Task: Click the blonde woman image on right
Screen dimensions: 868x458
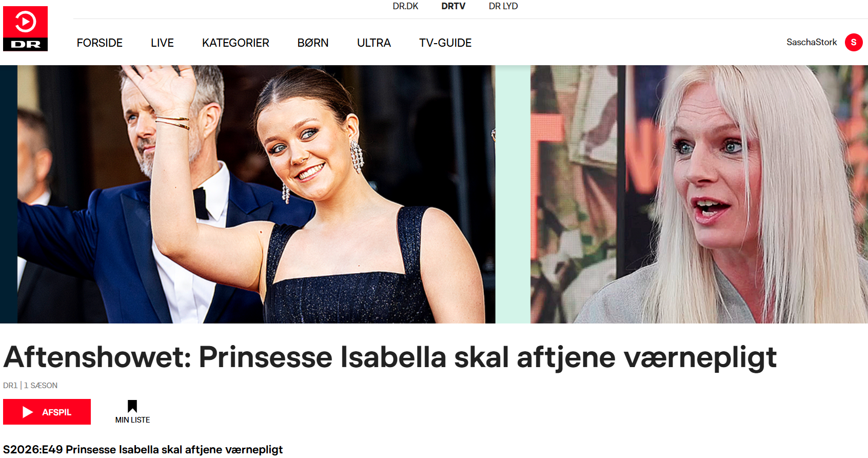Action: pyautogui.click(x=699, y=194)
